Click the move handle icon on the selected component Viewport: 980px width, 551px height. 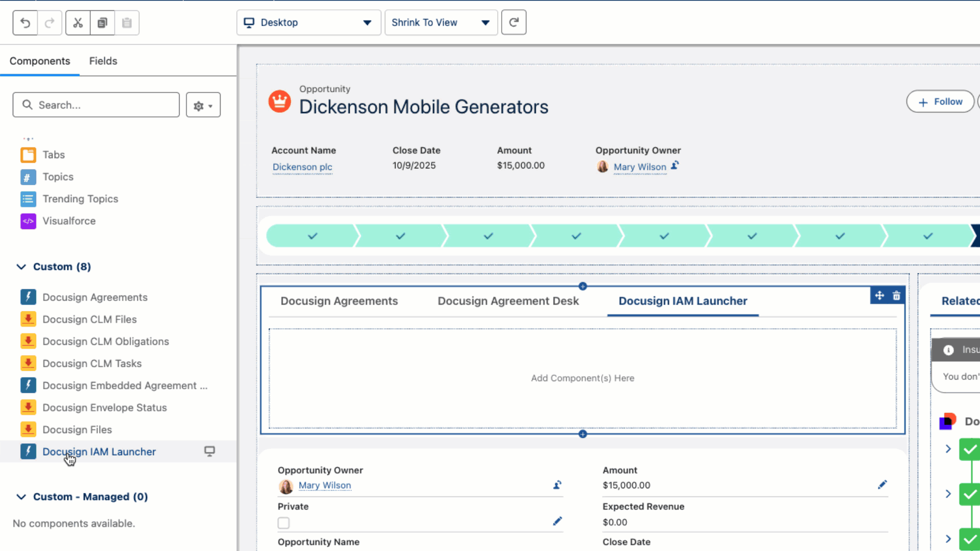point(879,295)
